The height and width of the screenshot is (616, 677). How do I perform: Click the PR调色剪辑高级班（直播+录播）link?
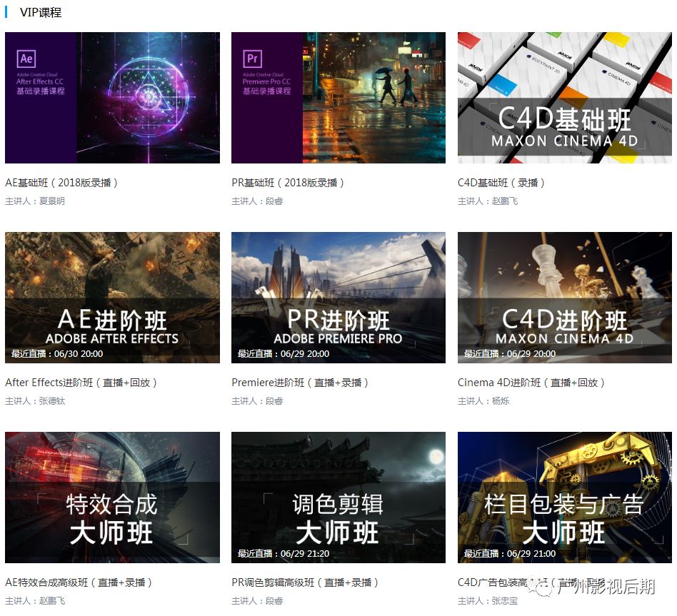point(305,582)
